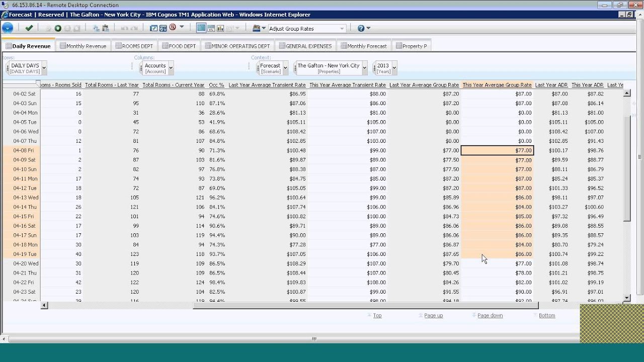Click the Remote Desktop Connection title icon
The width and height of the screenshot is (644, 362).
click(x=5, y=5)
